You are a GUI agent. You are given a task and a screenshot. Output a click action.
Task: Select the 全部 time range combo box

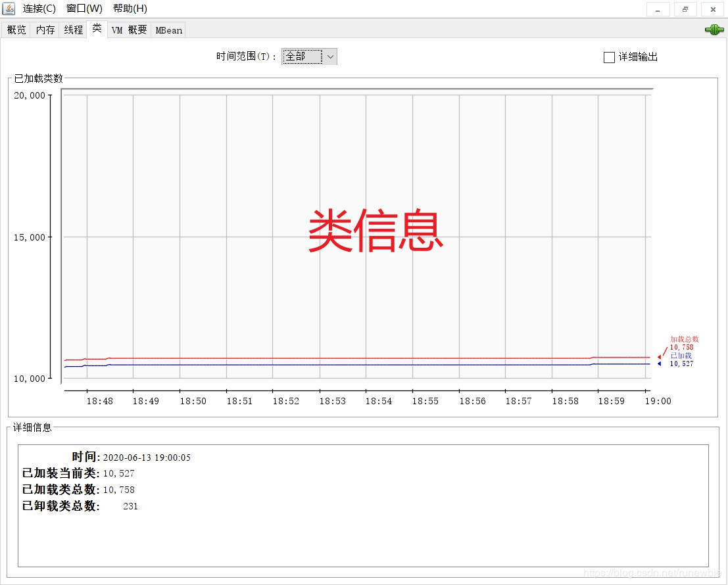(309, 57)
